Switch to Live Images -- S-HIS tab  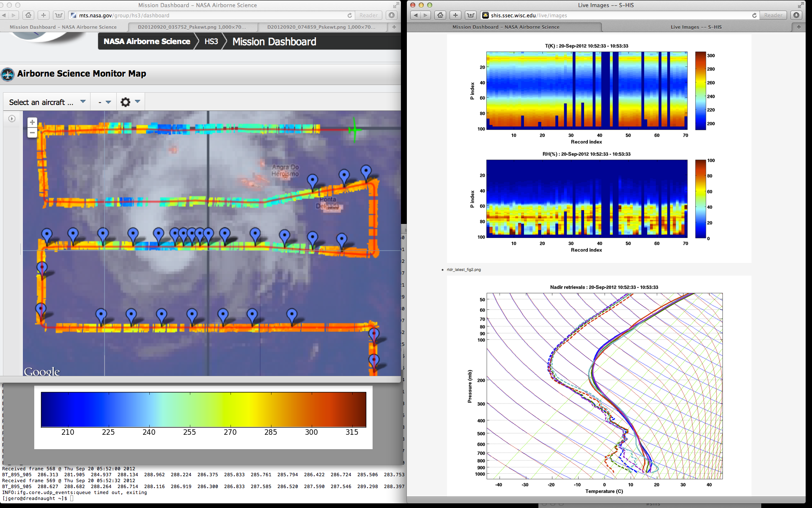(x=696, y=27)
